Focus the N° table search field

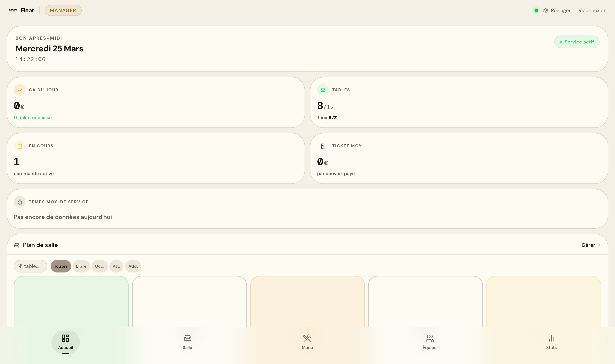click(x=31, y=266)
